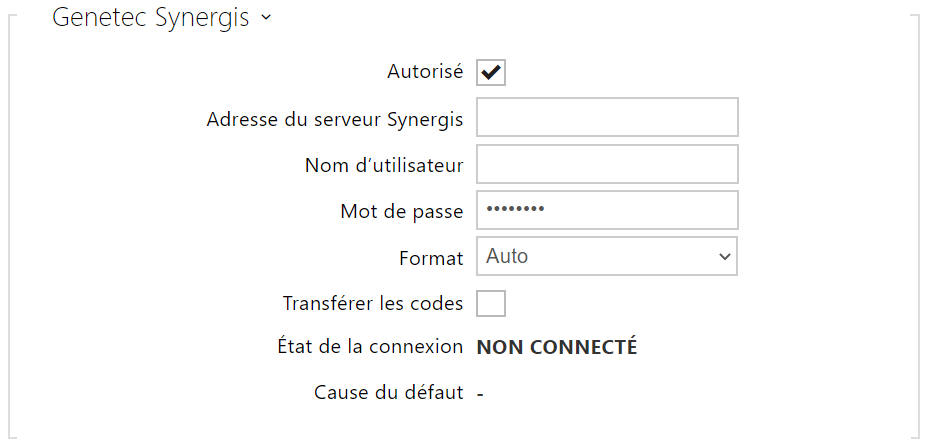Click the Autorisé label text
Viewport: 928px width, 448px height.
click(x=425, y=72)
